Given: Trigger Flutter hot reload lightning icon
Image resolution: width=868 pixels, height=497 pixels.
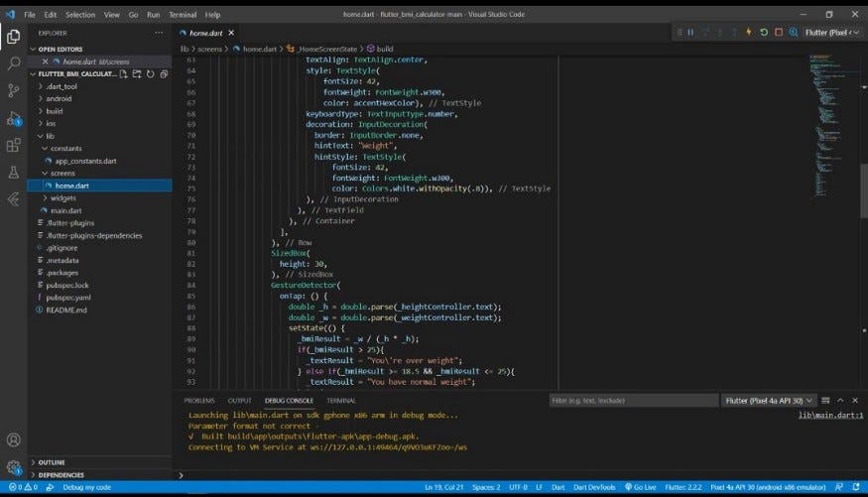Looking at the screenshot, I should 748,33.
